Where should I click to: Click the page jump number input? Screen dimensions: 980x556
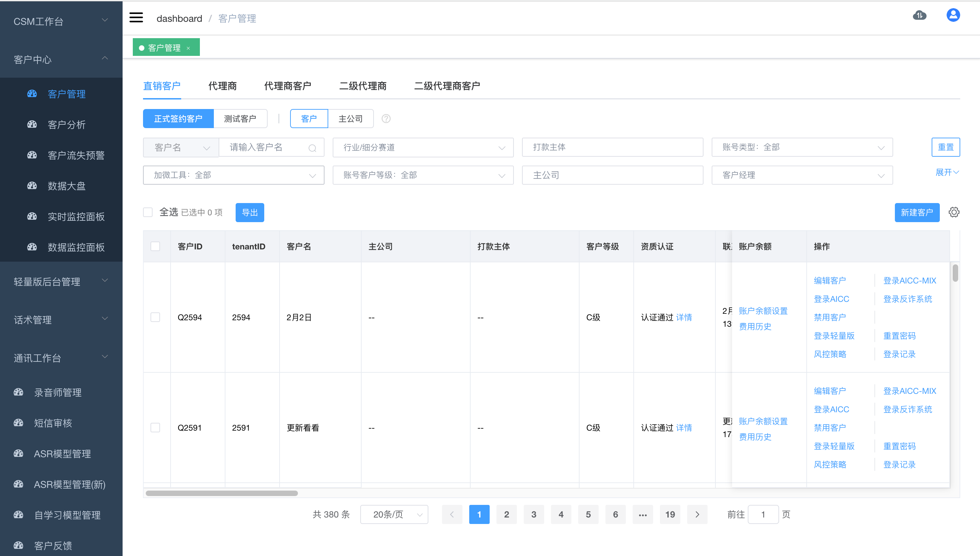[x=763, y=514]
